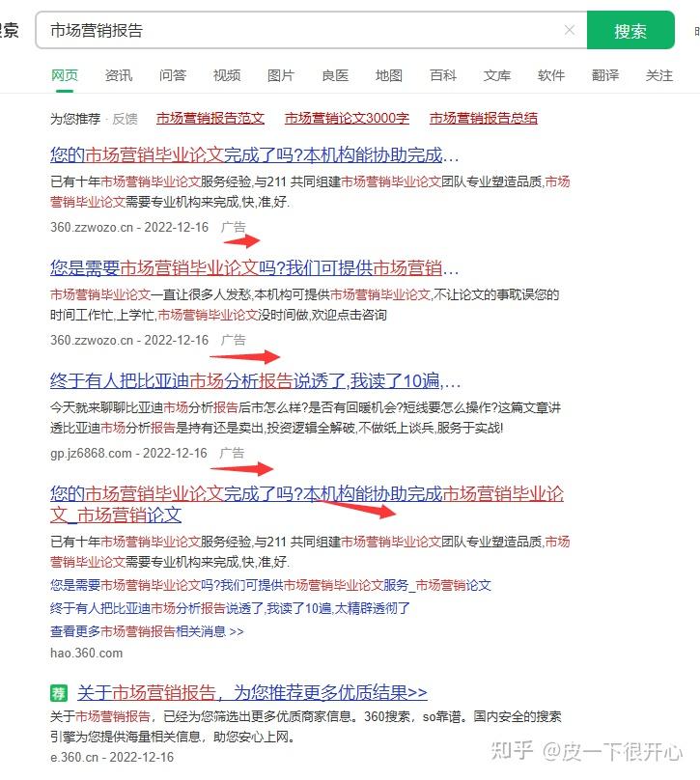
Task: Open suggested search 市场营销报告范文
Action: point(210,119)
